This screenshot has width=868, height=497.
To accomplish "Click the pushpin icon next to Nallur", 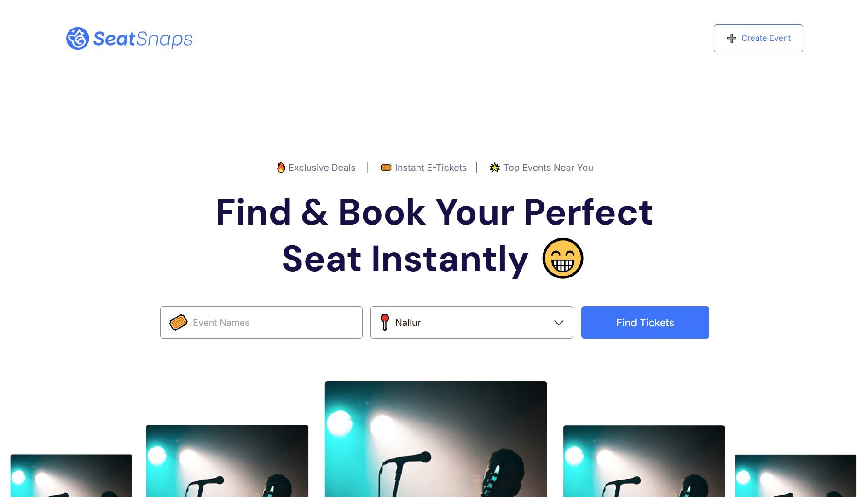I will (x=385, y=322).
